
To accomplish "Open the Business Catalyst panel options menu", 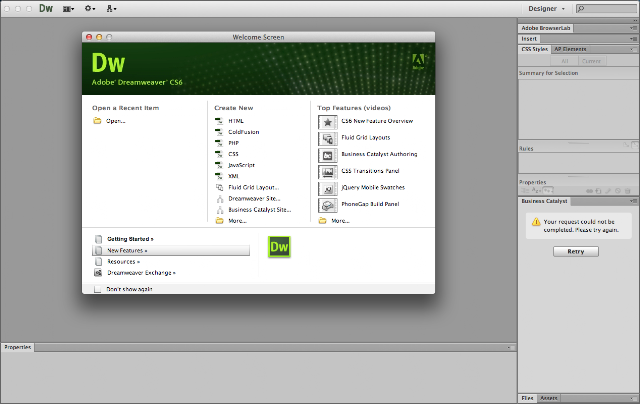I will pos(633,201).
